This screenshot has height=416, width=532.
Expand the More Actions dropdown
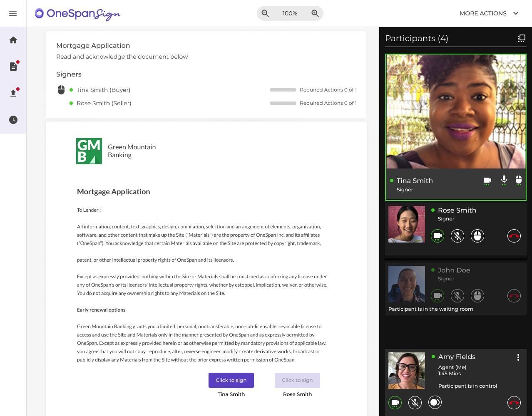489,13
